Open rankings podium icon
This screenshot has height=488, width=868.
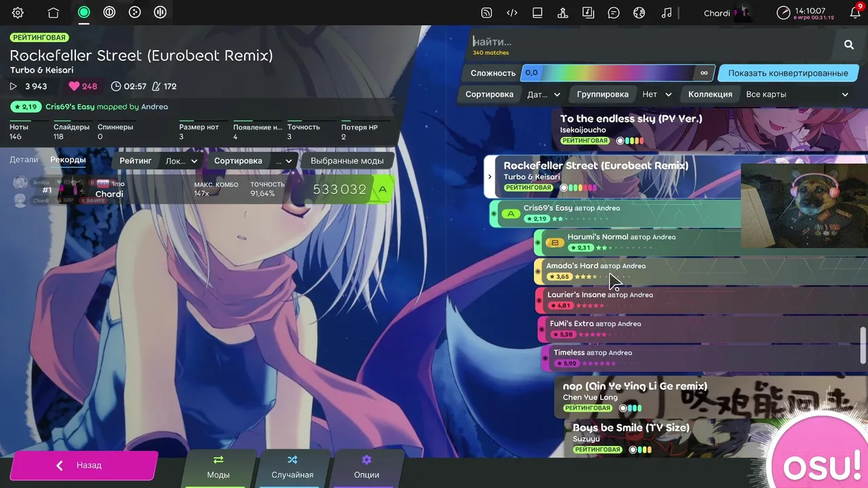563,12
